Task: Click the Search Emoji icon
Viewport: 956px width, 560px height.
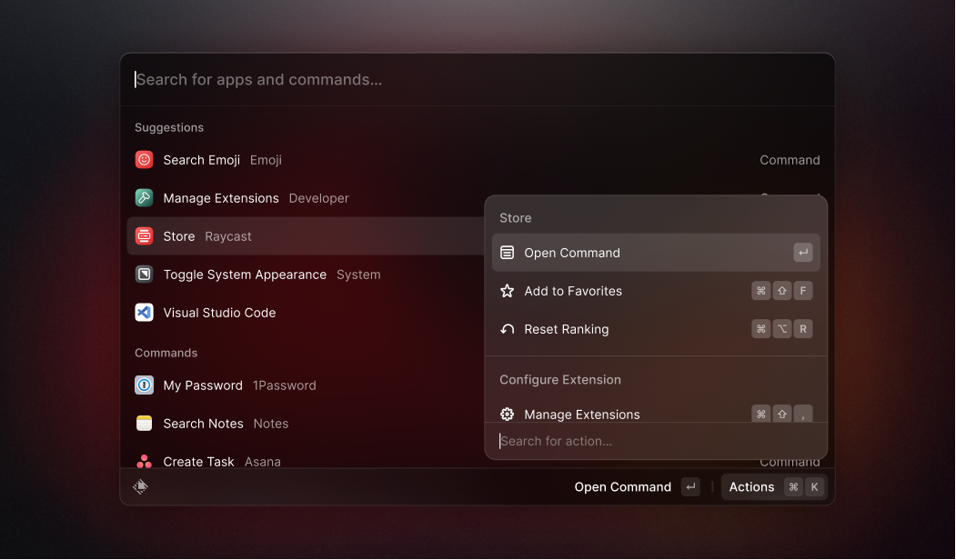Action: tap(144, 159)
